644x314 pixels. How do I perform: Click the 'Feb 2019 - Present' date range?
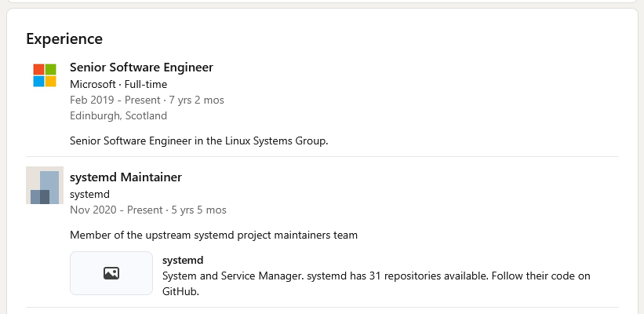point(113,100)
